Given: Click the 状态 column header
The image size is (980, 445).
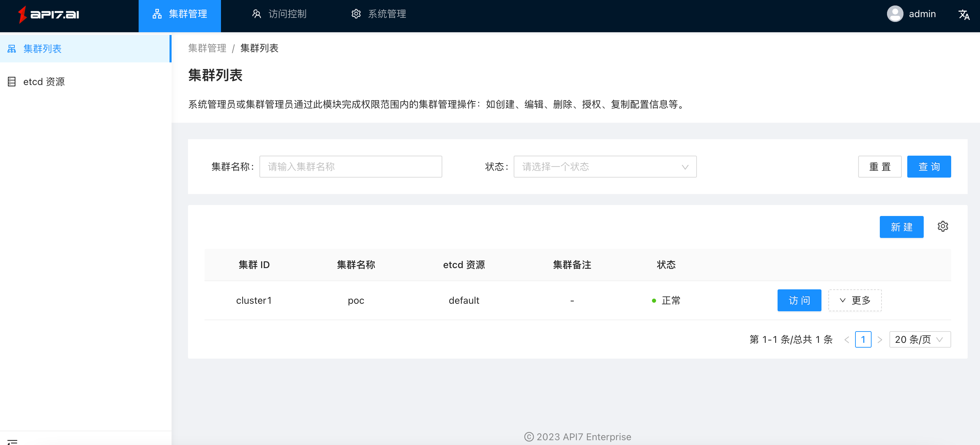Looking at the screenshot, I should point(666,264).
